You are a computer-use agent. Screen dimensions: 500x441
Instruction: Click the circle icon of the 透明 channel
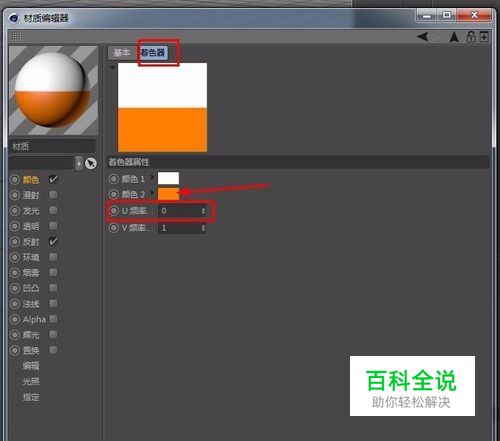tap(15, 226)
